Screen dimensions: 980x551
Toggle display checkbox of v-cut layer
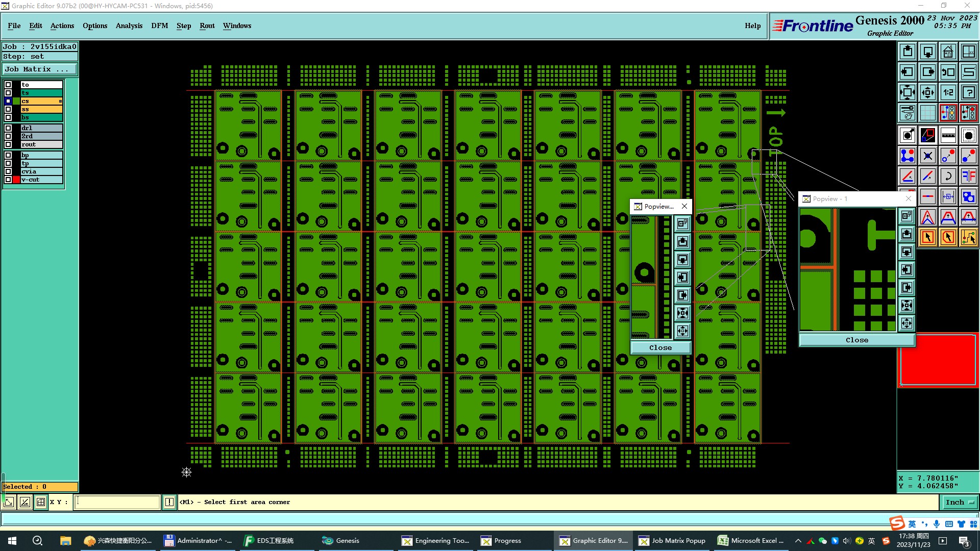[8, 180]
